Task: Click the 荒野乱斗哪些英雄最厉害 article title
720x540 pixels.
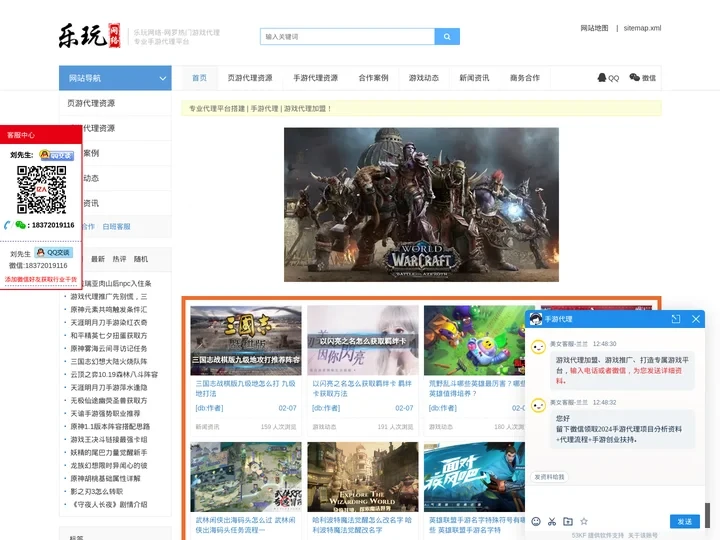Action: pos(477,388)
